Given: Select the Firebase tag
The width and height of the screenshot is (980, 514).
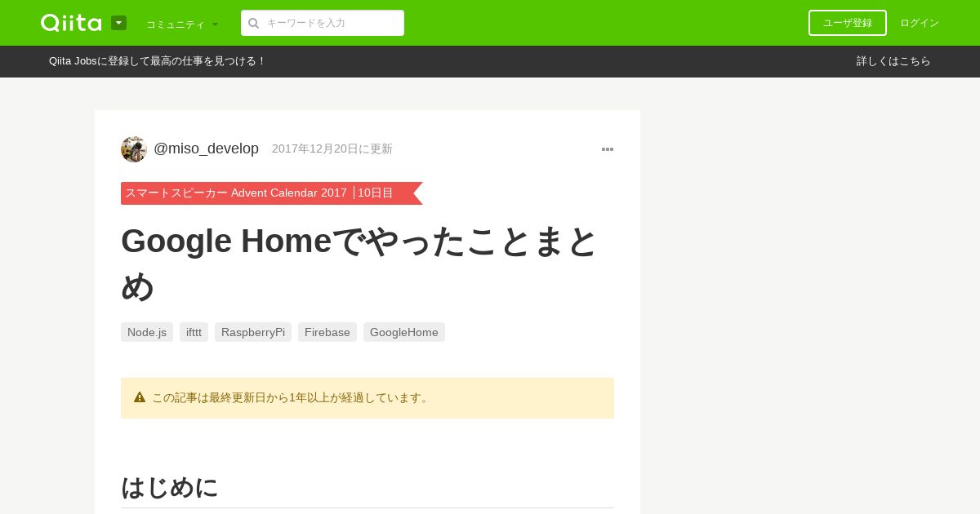Looking at the screenshot, I should [x=327, y=332].
